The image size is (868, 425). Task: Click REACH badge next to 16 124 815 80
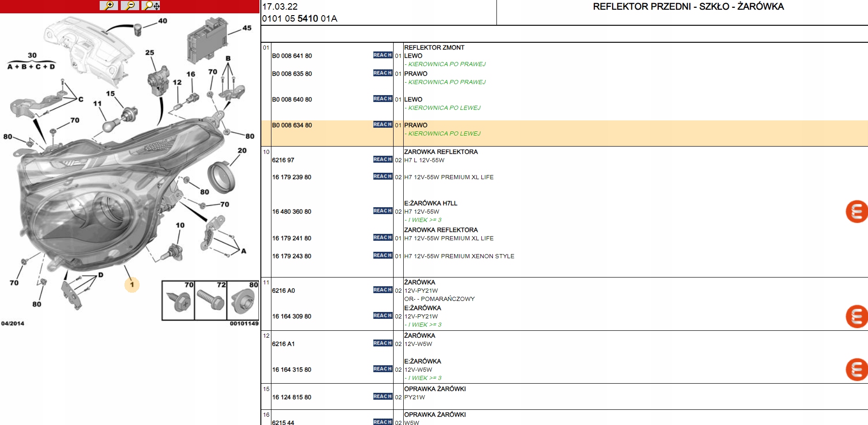coord(383,397)
